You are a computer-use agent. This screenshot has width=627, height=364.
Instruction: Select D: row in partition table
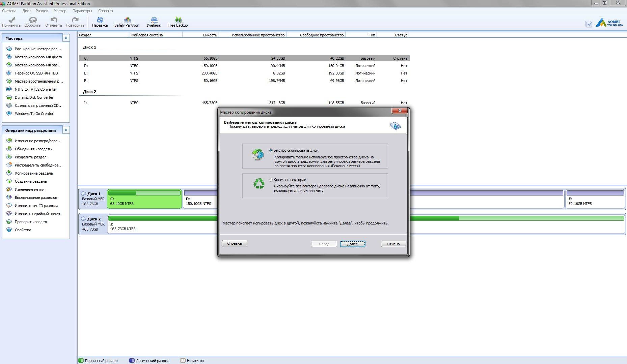tap(244, 66)
